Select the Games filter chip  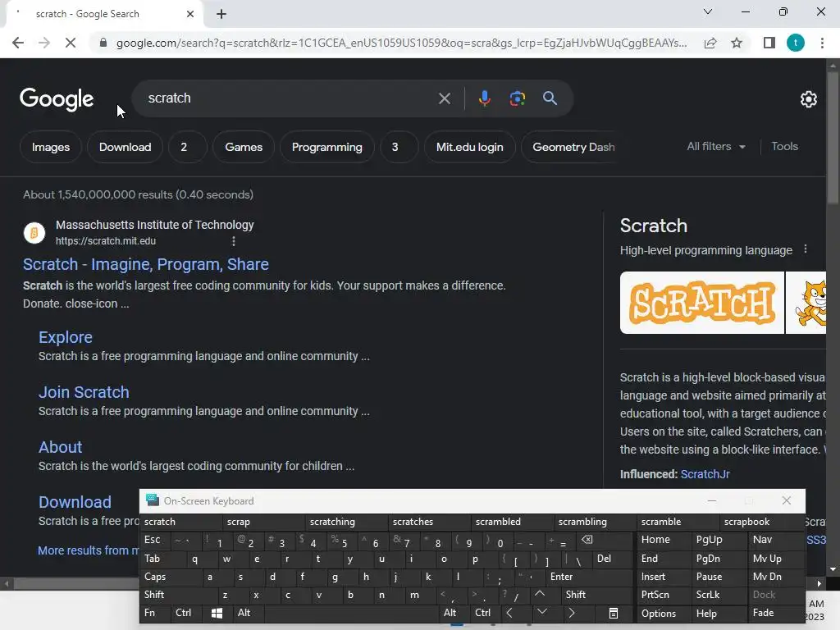point(244,147)
